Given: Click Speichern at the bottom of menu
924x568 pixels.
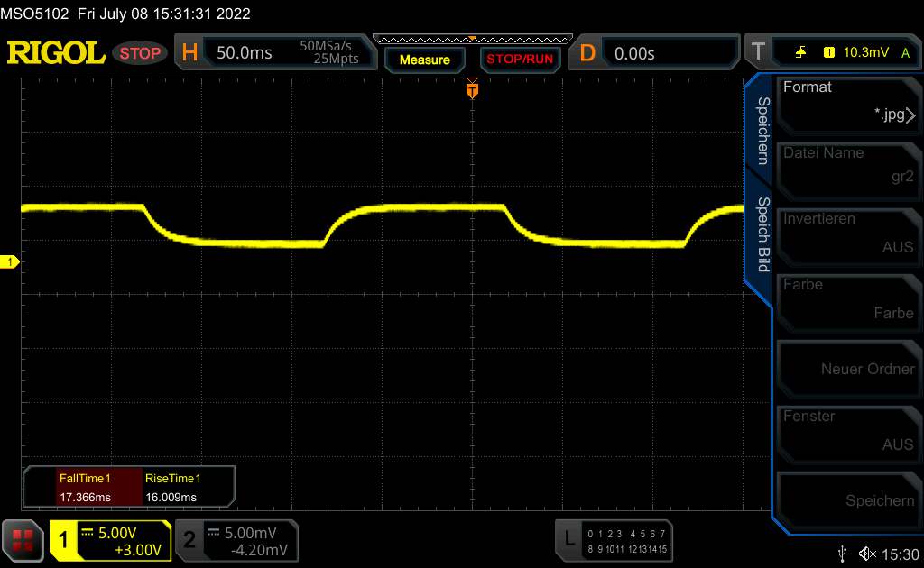Looking at the screenshot, I should click(x=848, y=500).
